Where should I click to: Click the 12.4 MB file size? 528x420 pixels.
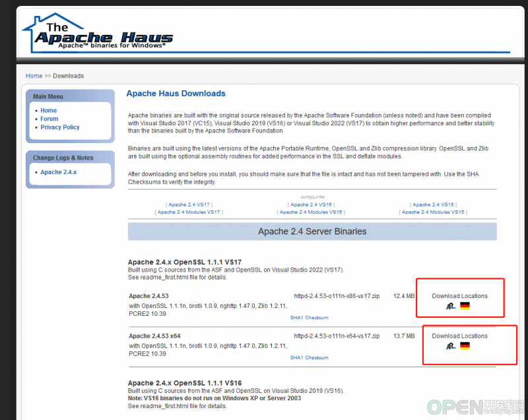pos(404,296)
